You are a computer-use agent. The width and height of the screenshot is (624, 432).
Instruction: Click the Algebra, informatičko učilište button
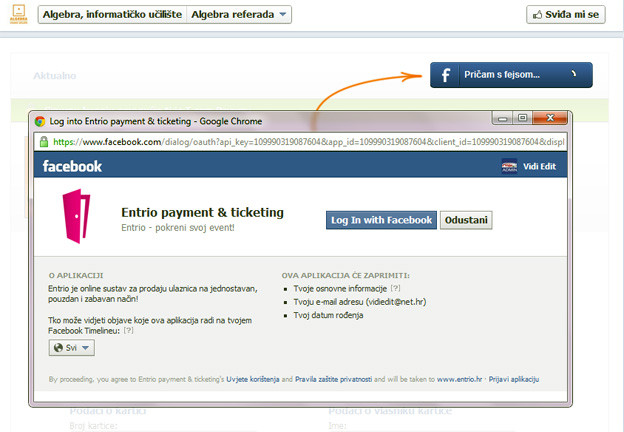[112, 15]
